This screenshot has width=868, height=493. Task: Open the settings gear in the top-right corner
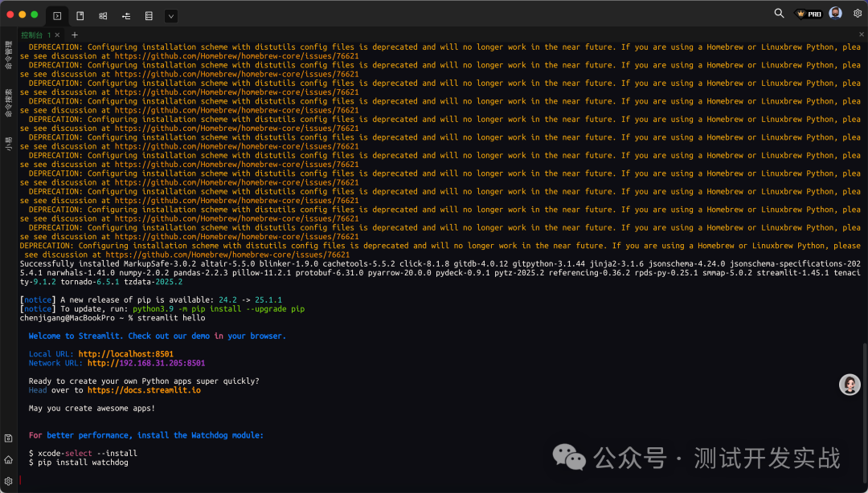coord(857,13)
